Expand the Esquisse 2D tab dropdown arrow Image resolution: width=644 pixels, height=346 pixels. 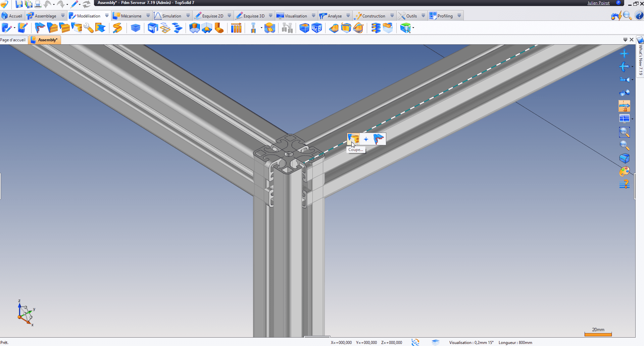(x=229, y=16)
